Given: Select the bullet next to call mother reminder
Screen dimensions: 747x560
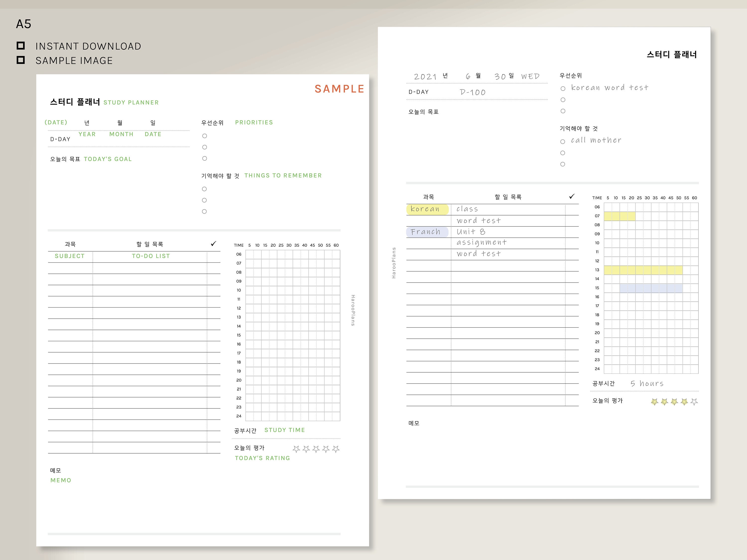Looking at the screenshot, I should [x=562, y=141].
